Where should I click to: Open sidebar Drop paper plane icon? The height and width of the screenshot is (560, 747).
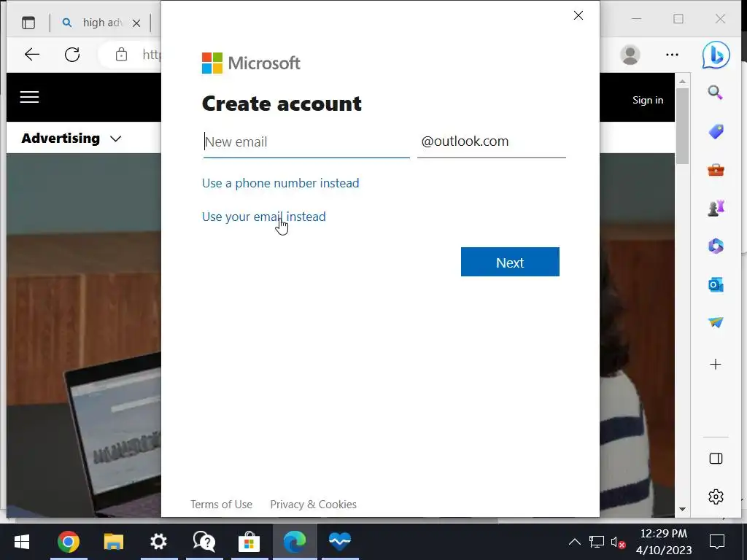(716, 322)
